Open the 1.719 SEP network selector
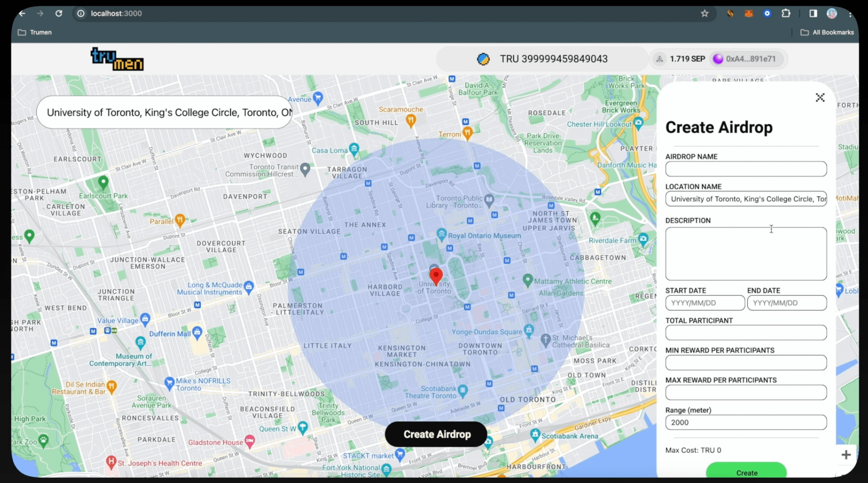The width and height of the screenshot is (868, 483). point(681,59)
